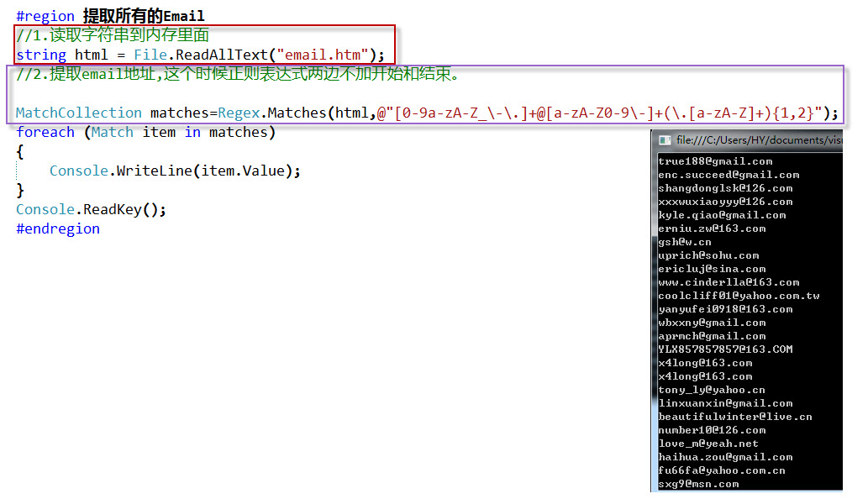The height and width of the screenshot is (499, 868).
Task: Click 'uprich@sohu.com' output line
Action: pos(708,255)
